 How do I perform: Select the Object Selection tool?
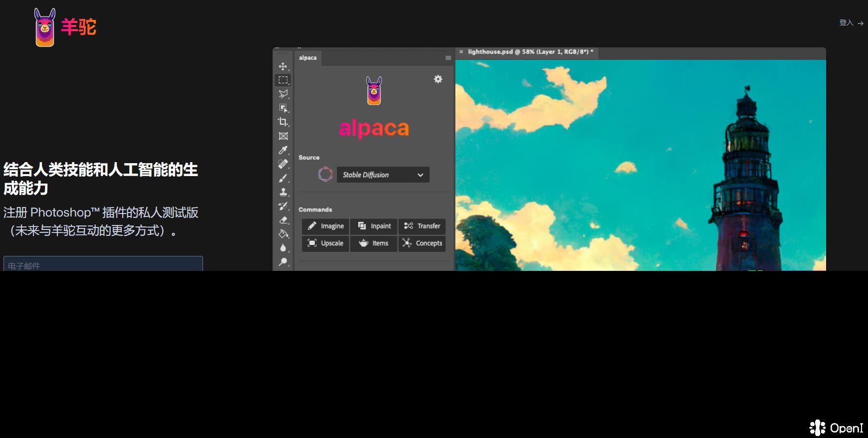click(283, 108)
